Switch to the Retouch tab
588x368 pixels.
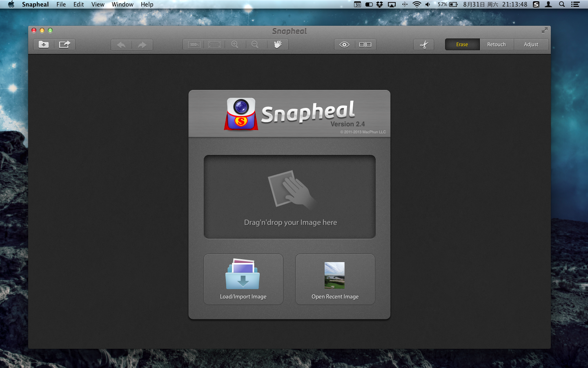[497, 45]
